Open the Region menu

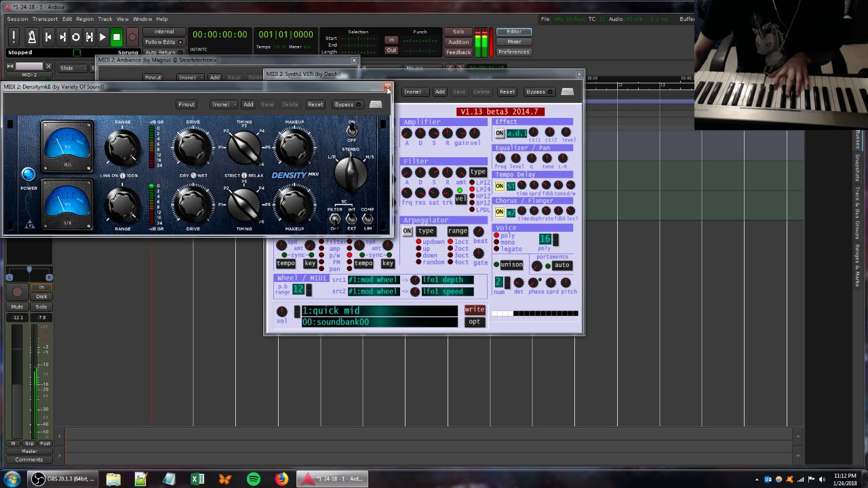coord(85,19)
